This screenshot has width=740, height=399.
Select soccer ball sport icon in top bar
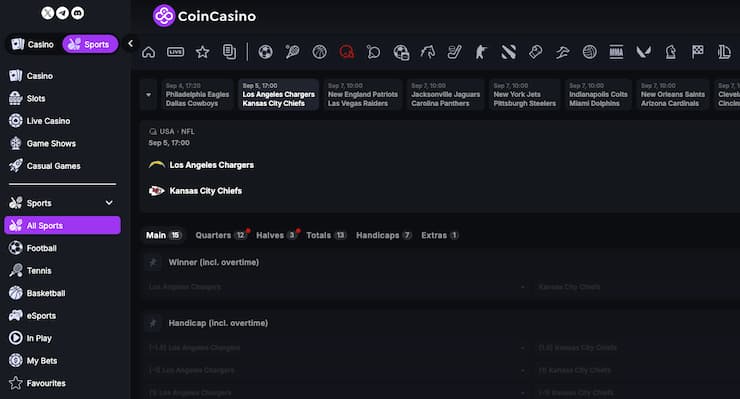point(265,52)
